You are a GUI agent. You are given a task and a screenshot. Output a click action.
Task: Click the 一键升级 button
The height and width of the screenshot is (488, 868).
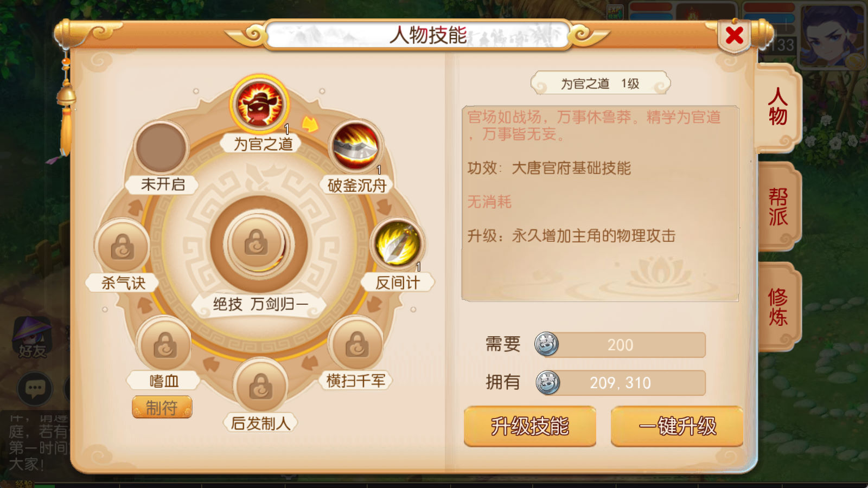click(677, 426)
